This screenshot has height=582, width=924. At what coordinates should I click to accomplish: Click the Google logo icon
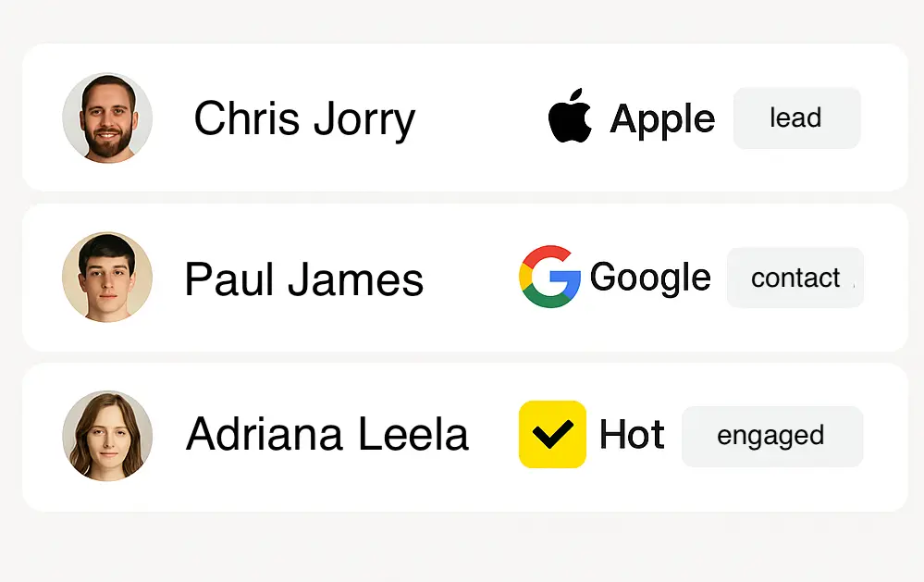coord(549,277)
